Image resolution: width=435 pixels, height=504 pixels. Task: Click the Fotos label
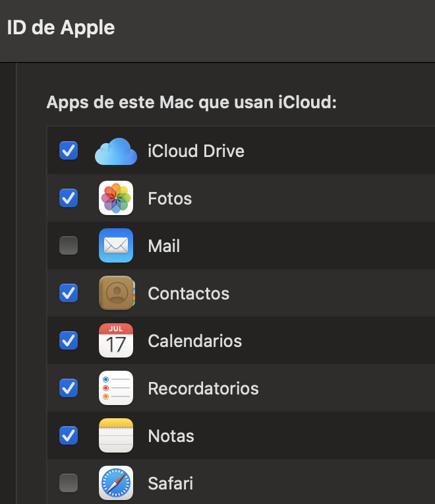(x=170, y=199)
